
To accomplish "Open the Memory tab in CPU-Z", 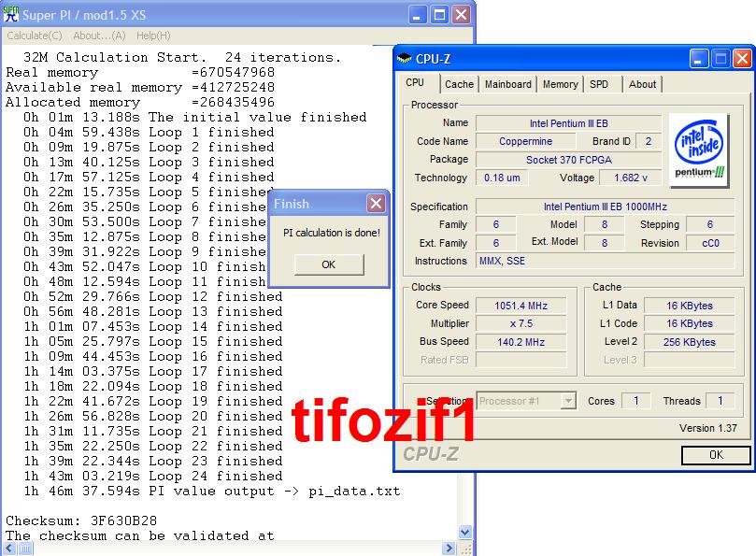I will (561, 84).
